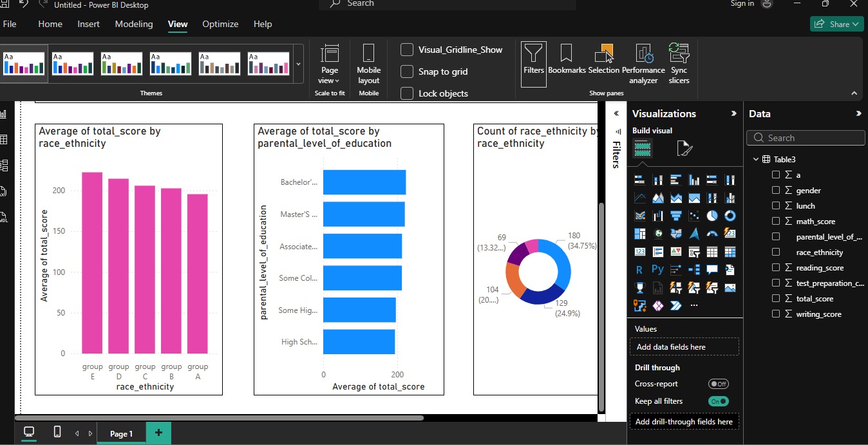Turn off Keep all filters toggle

[x=718, y=401]
